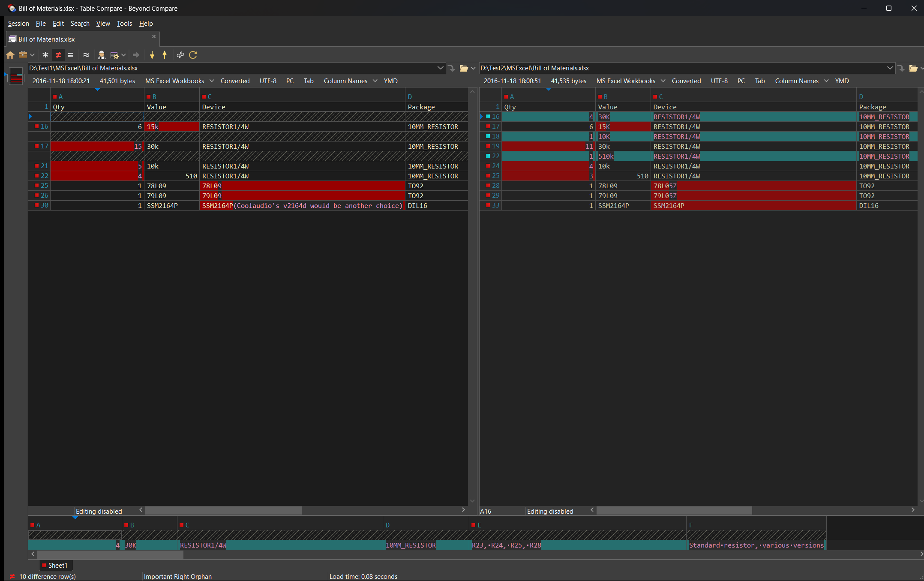Open left MS Excel Workbooks format dropdown

pyautogui.click(x=179, y=81)
